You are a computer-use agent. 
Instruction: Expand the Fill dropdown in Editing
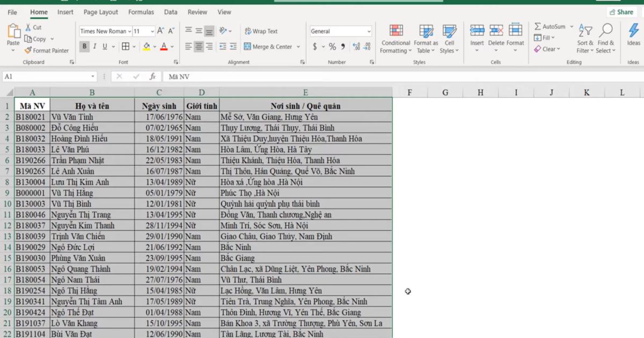[x=553, y=38]
